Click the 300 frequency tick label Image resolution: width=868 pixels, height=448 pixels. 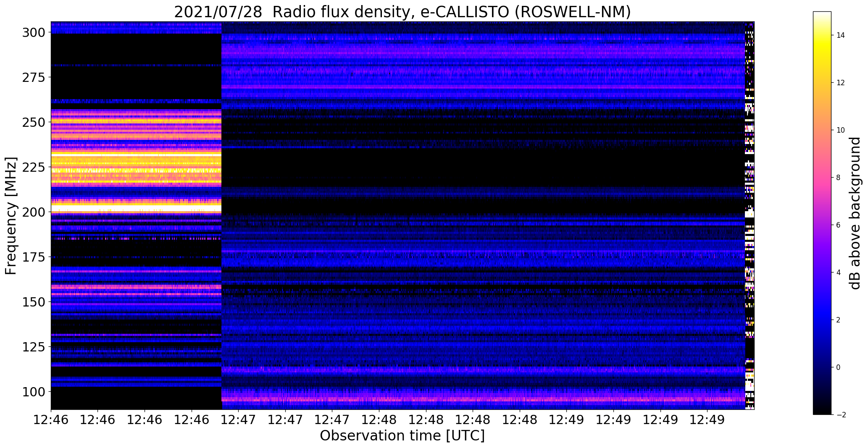[x=34, y=32]
